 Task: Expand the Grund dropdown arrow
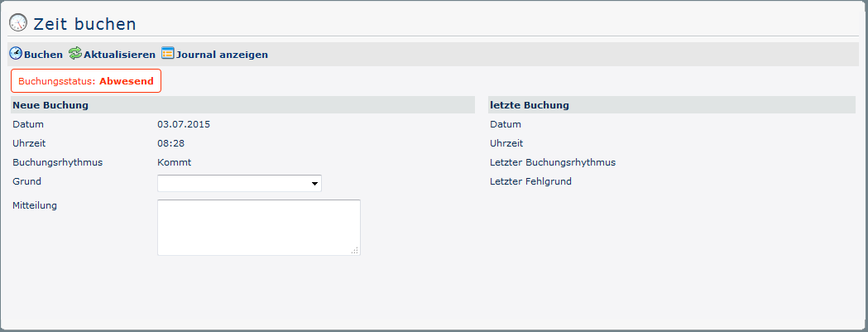[x=315, y=184]
